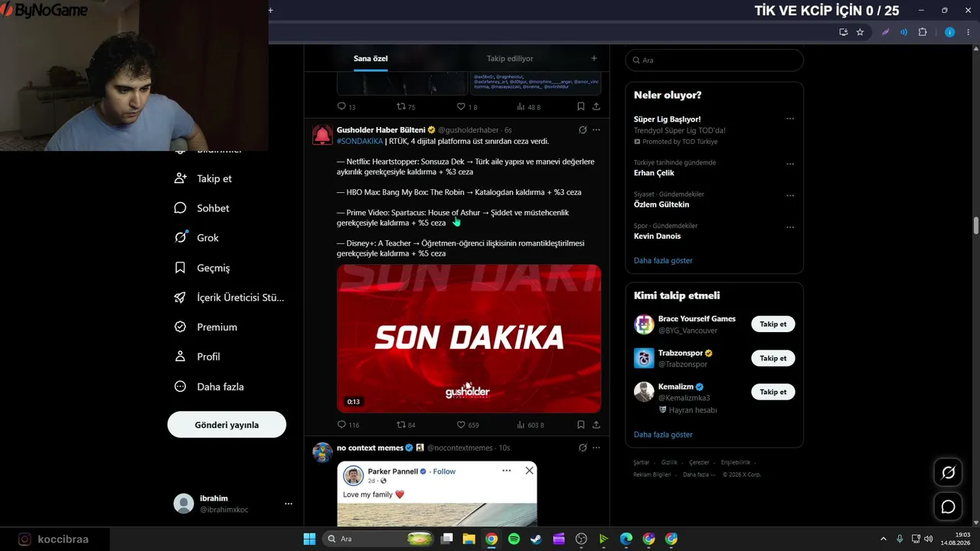Open the floating Grok button
Viewport: 980px width, 551px height.
tap(948, 473)
